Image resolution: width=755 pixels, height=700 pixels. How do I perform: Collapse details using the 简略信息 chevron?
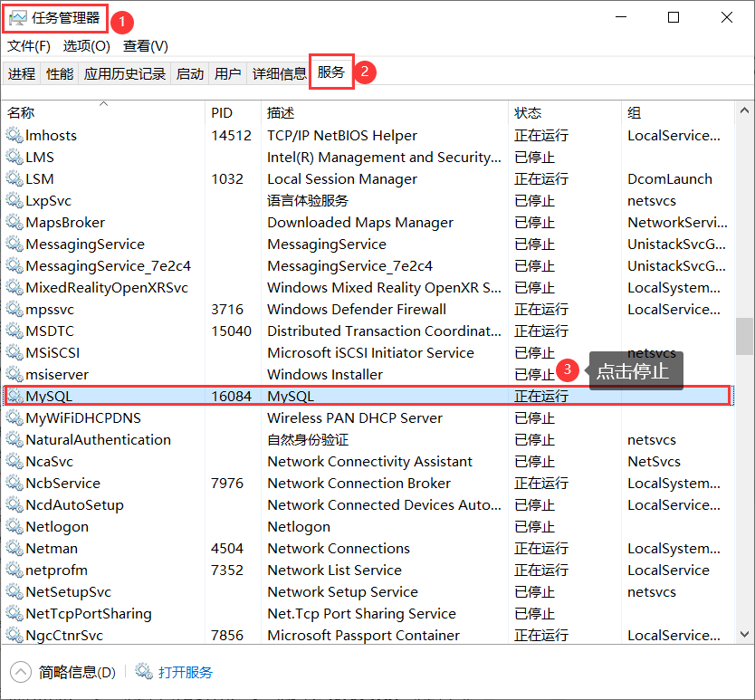[20, 672]
